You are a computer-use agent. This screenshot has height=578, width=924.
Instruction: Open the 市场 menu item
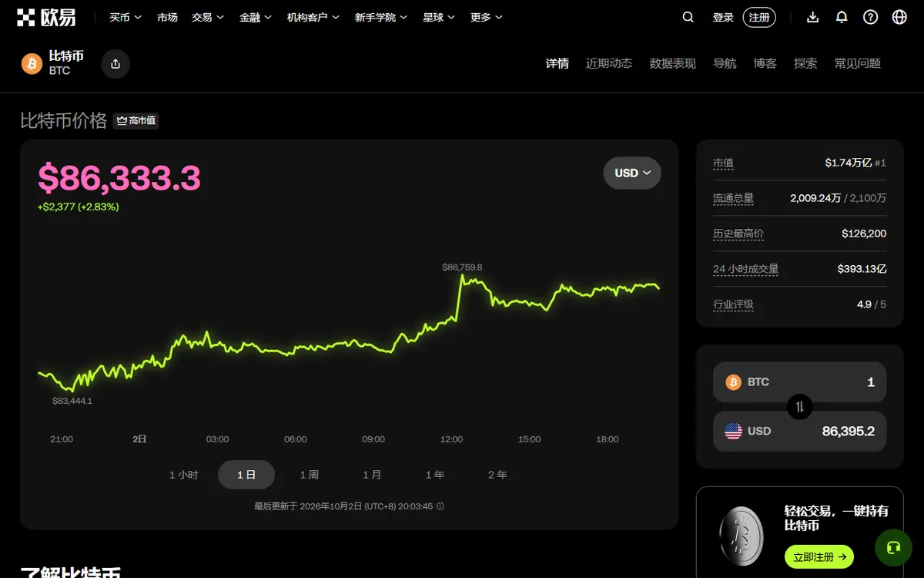(x=167, y=17)
